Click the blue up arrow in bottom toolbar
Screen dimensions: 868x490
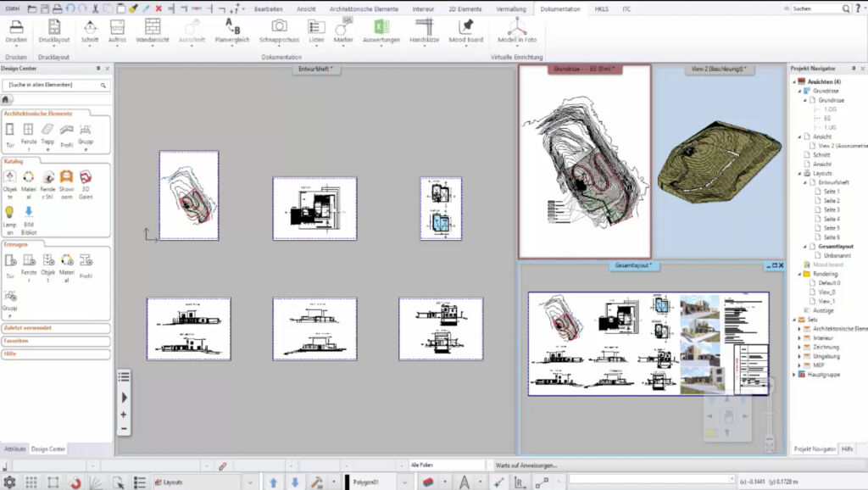tap(273, 482)
